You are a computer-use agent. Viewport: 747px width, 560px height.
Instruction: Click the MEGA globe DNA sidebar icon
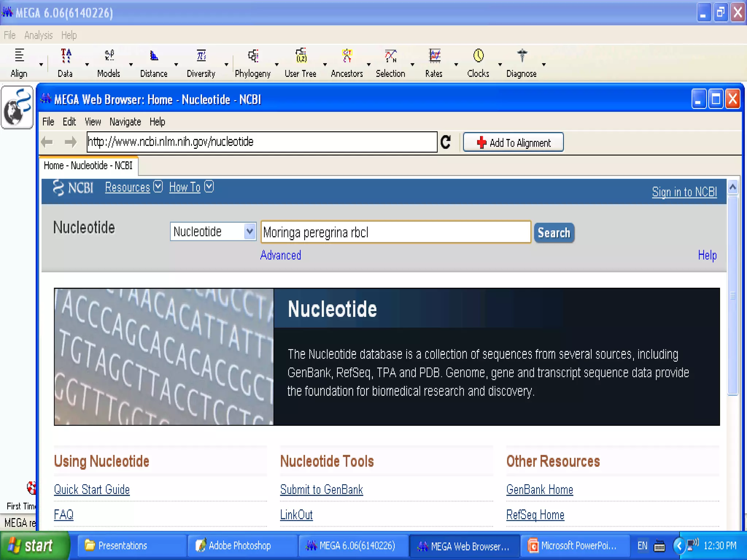pos(17,107)
